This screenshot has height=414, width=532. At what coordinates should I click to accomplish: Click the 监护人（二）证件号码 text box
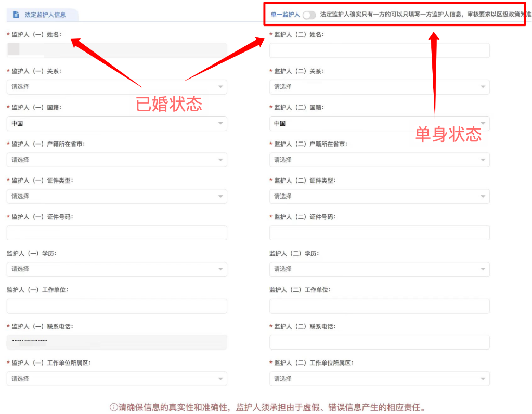tap(379, 232)
